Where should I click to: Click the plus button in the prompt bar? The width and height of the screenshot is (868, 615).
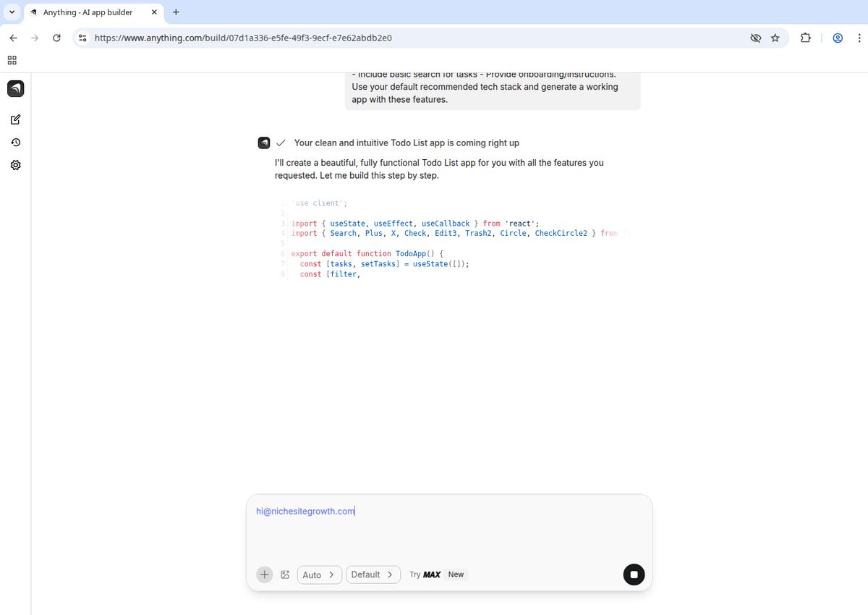(264, 574)
